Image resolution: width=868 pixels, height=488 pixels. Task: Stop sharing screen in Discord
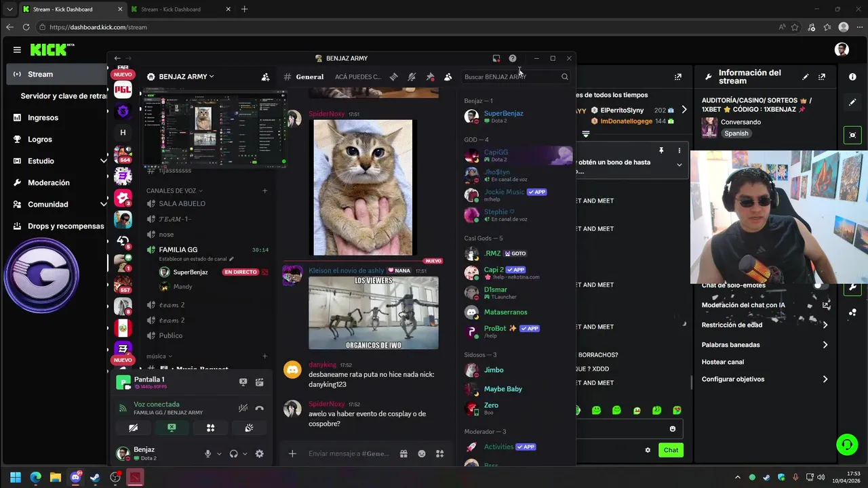click(172, 428)
